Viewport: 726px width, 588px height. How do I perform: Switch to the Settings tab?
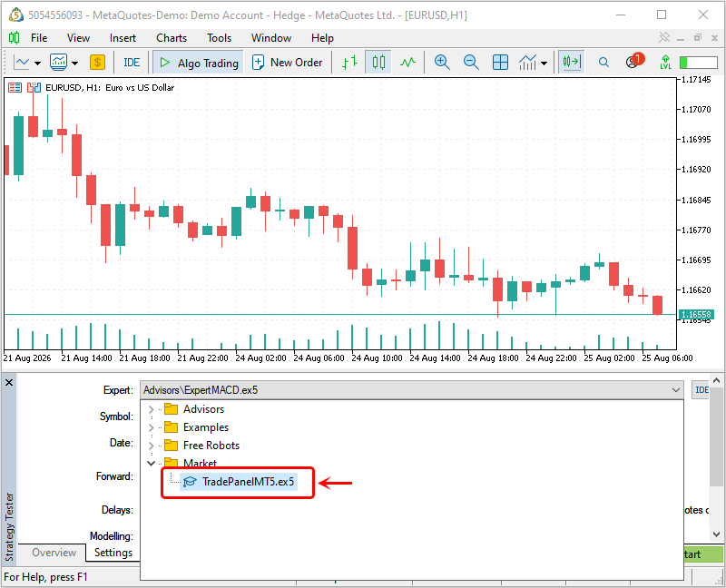(113, 553)
